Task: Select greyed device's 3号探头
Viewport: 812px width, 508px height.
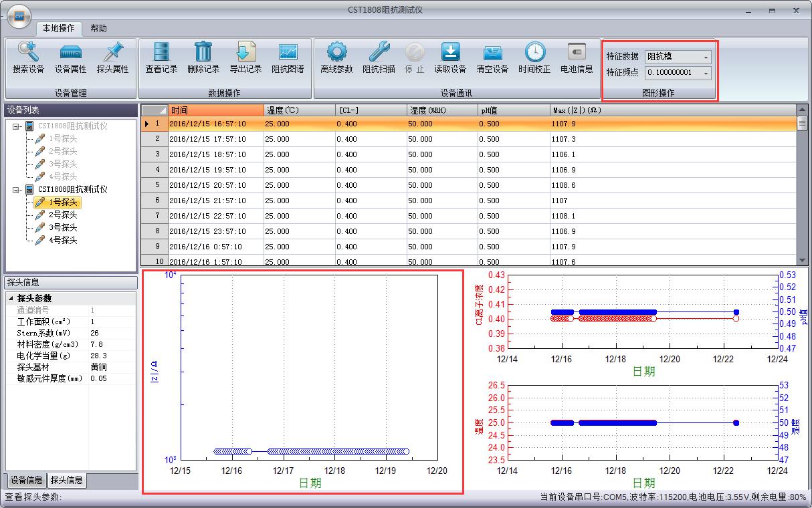Action: 58,164
